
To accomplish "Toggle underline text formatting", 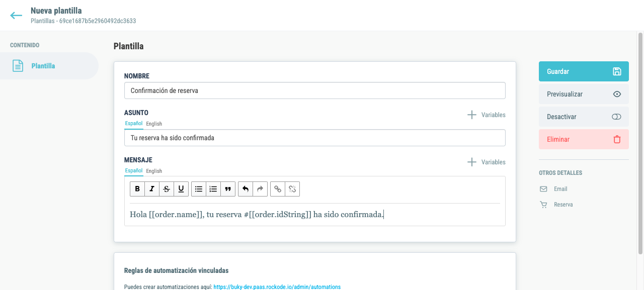I will point(181,189).
